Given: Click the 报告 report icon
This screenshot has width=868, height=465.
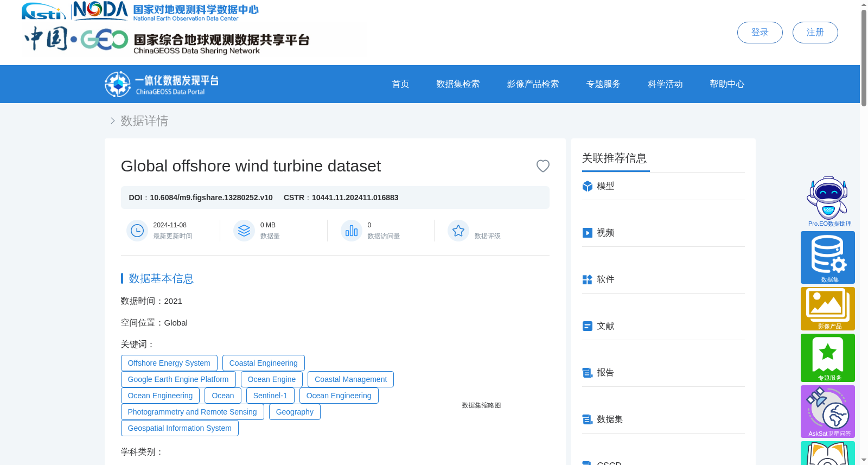Looking at the screenshot, I should click(587, 373).
